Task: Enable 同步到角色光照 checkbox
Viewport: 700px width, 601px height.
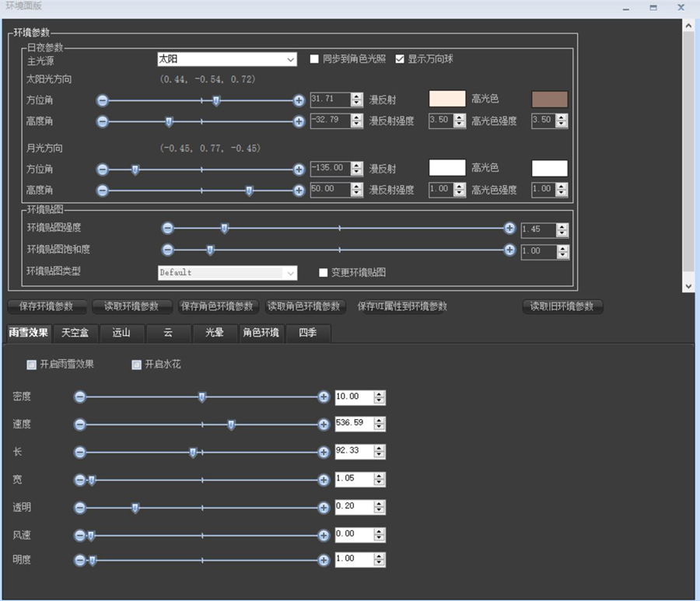Action: [x=315, y=59]
